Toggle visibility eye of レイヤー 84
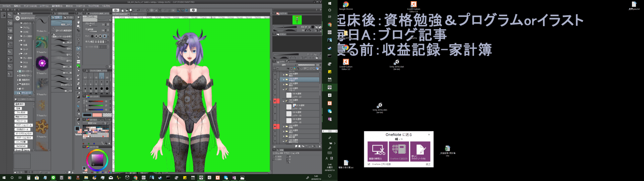This screenshot has height=181, width=644. click(x=275, y=107)
